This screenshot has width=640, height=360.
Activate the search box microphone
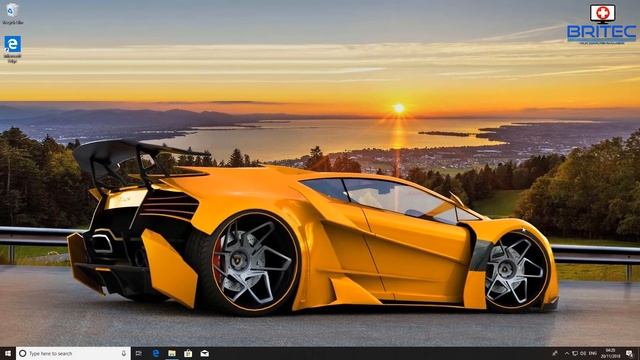pos(124,353)
